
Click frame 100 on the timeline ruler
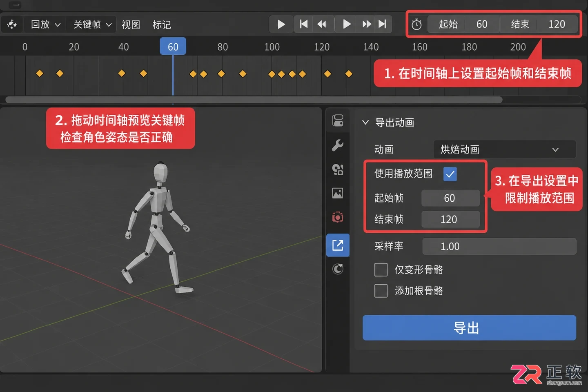pyautogui.click(x=272, y=47)
